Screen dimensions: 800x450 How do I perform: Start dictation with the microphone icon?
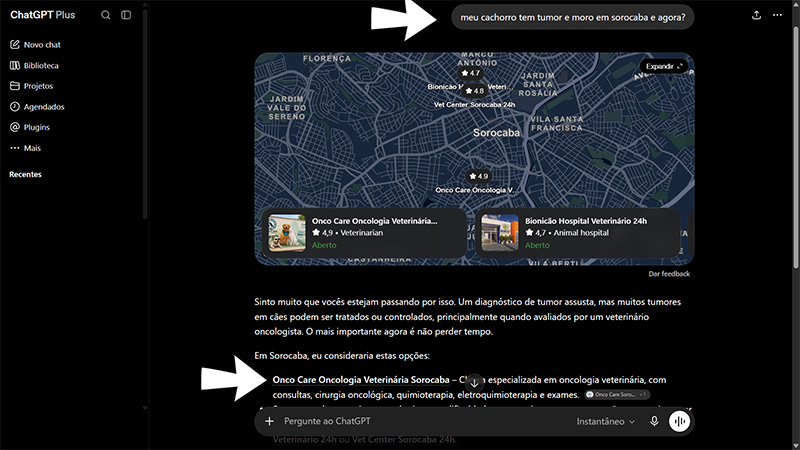(654, 421)
